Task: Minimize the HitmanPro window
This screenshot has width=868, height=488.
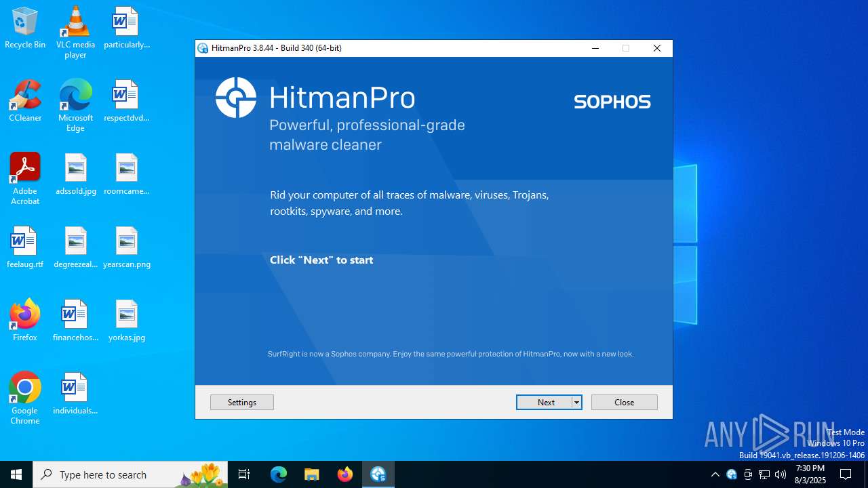Action: pyautogui.click(x=595, y=48)
